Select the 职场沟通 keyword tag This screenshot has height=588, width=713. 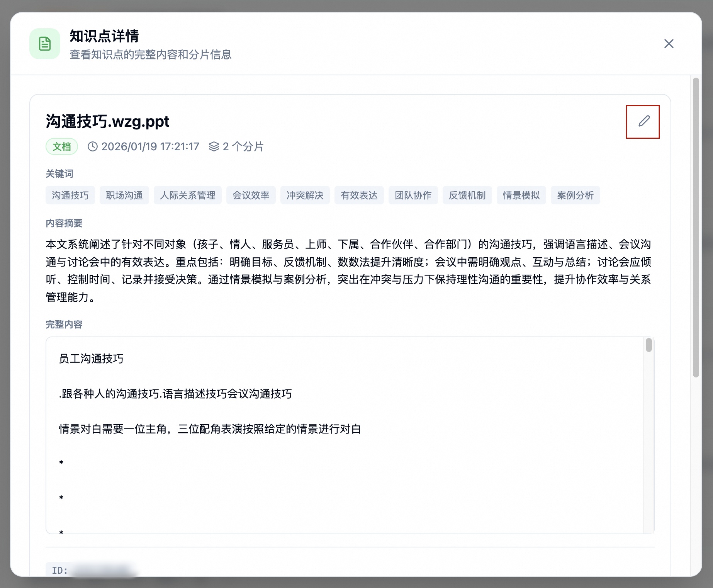point(124,195)
